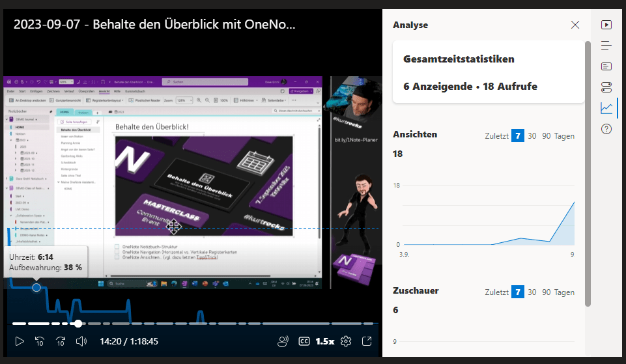The height and width of the screenshot is (364, 626).
Task: Click the Datei menu in the video's OneNote
Action: 10,91
